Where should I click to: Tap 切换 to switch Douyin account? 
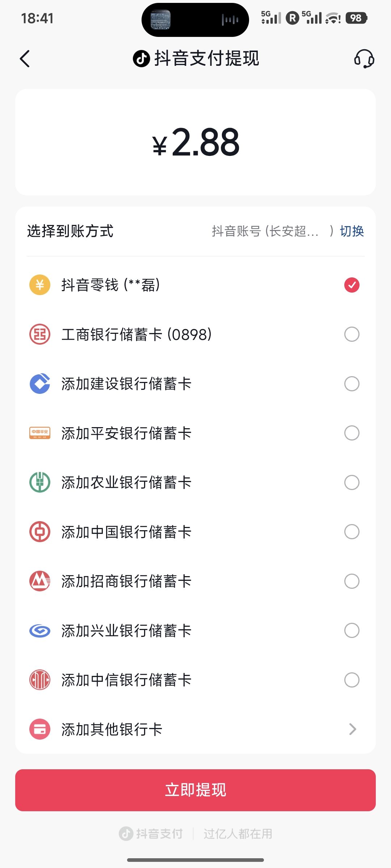coord(352,231)
